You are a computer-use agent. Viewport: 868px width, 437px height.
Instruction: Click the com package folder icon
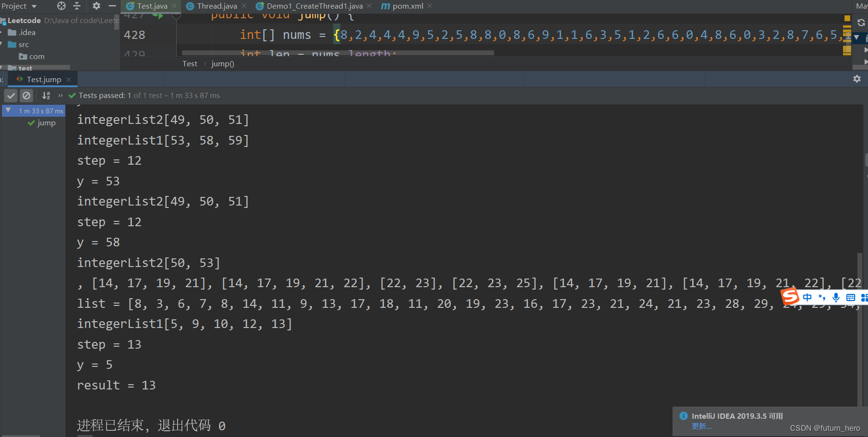point(23,57)
